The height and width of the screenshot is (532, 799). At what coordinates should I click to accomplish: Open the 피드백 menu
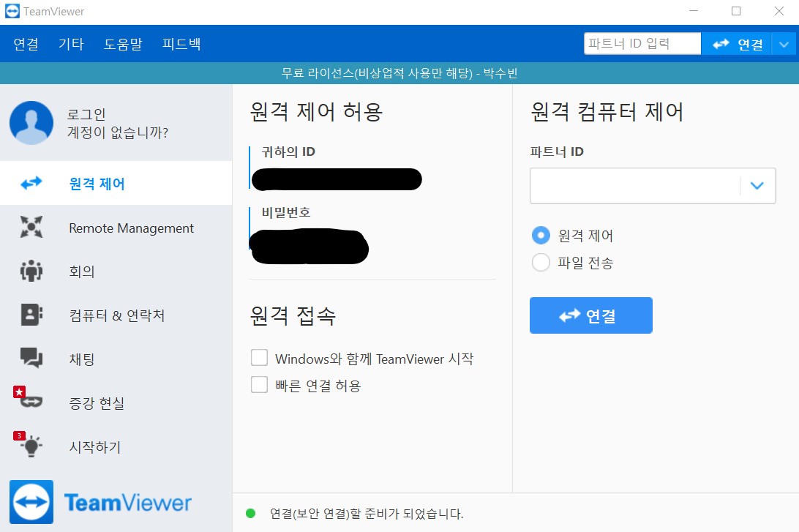(x=181, y=45)
